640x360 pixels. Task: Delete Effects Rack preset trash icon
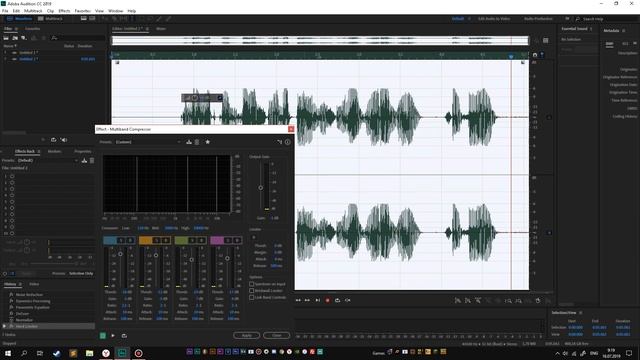click(92, 160)
